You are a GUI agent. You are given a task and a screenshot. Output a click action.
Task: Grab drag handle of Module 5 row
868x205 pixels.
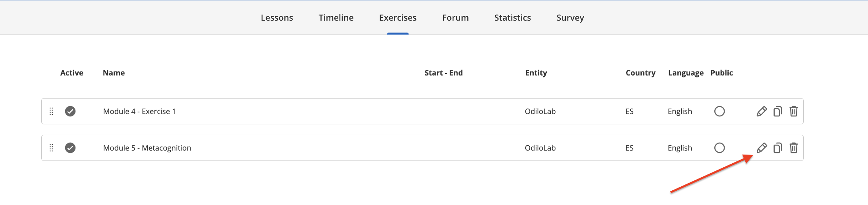[51, 148]
